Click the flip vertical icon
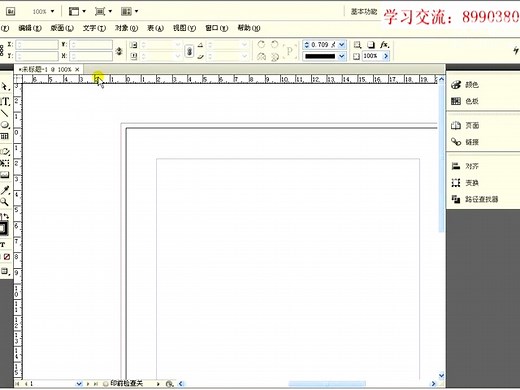The image size is (520, 390). click(x=274, y=56)
